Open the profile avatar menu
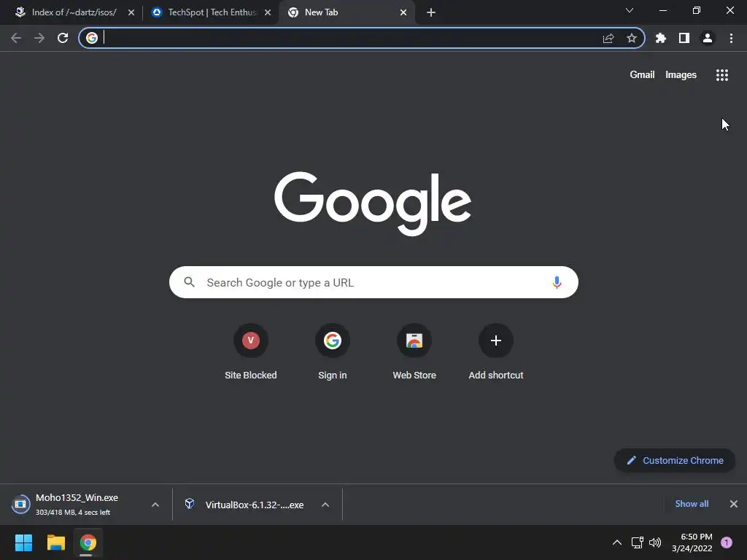Screen dimensions: 747x560 click(708, 38)
